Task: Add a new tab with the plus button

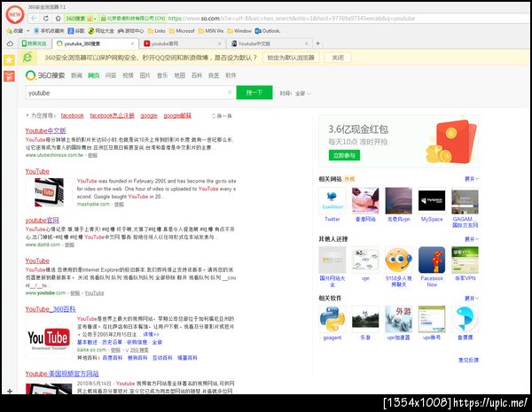Action: (x=318, y=43)
